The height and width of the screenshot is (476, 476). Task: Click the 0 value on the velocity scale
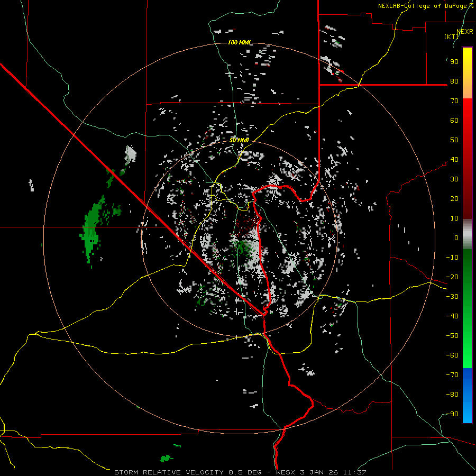pyautogui.click(x=456, y=238)
